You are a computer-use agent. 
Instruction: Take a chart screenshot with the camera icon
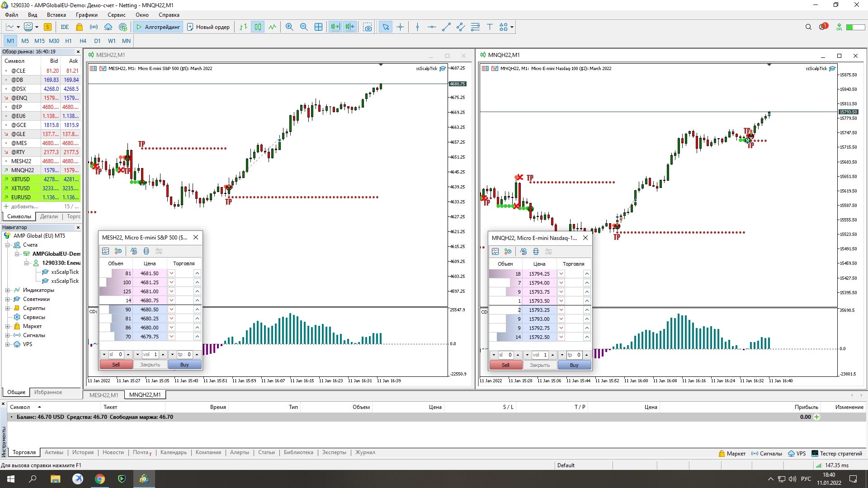tap(368, 27)
